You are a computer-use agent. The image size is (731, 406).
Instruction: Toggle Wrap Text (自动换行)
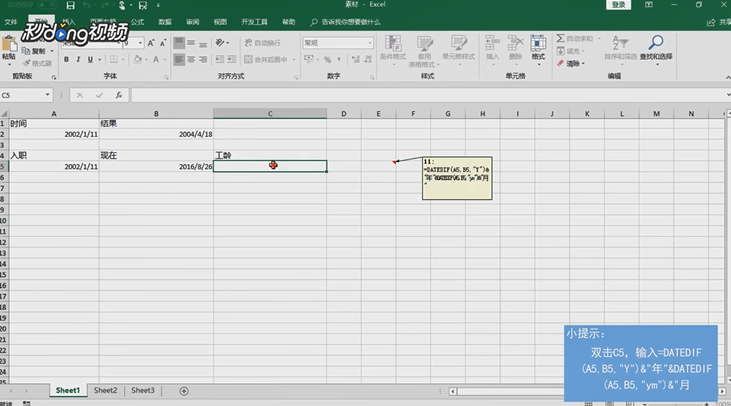click(x=262, y=43)
